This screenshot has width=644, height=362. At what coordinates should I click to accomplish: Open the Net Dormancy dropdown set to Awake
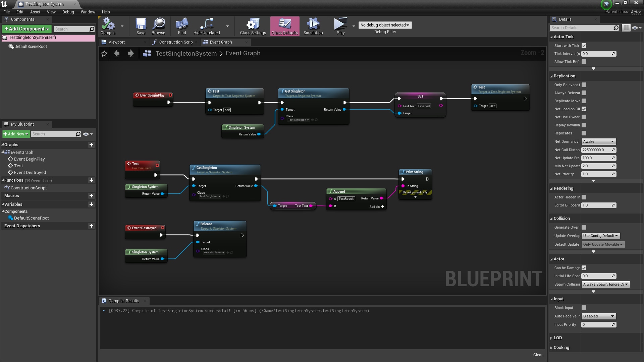pos(598,141)
